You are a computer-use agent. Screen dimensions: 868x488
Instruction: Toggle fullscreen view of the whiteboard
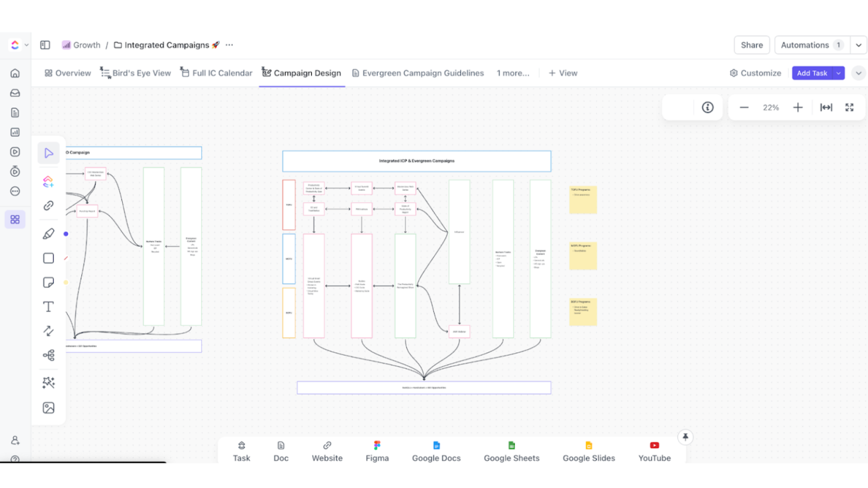pos(849,107)
